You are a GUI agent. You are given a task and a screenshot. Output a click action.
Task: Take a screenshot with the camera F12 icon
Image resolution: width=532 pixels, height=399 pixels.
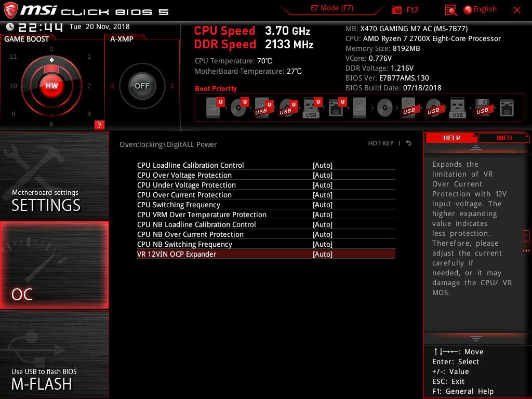(x=396, y=10)
